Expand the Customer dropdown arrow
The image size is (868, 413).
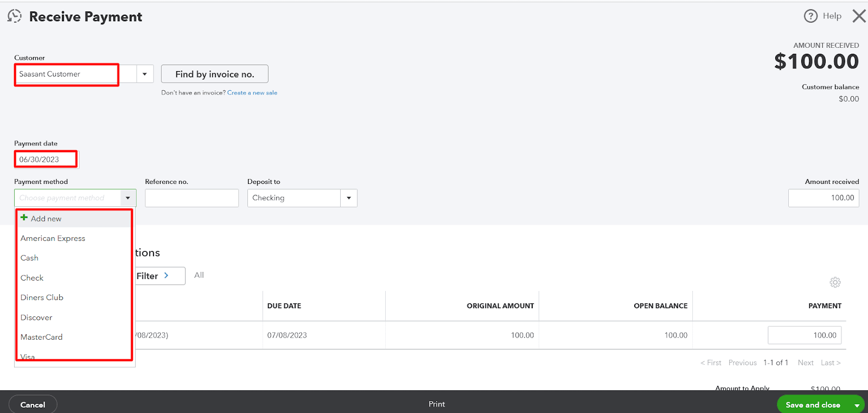point(145,74)
